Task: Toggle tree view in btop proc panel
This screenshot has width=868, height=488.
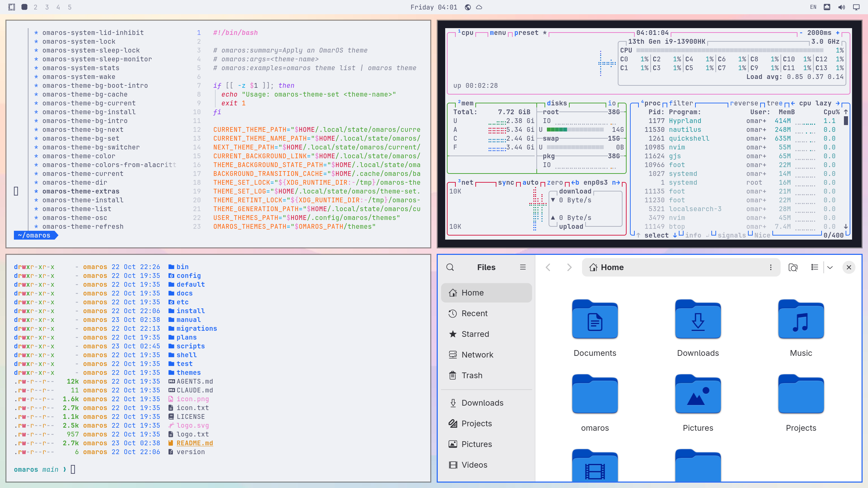Action: coord(774,103)
